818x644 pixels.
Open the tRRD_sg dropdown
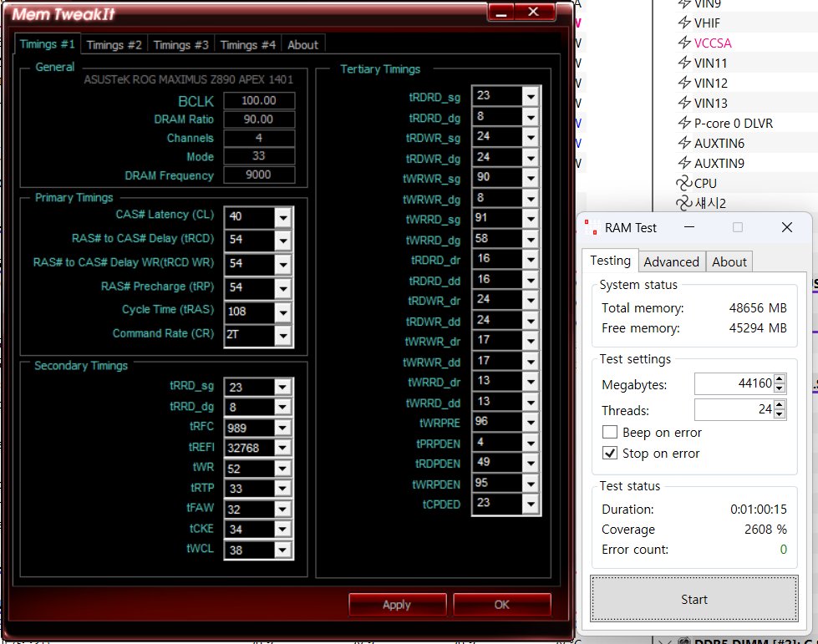click(282, 387)
